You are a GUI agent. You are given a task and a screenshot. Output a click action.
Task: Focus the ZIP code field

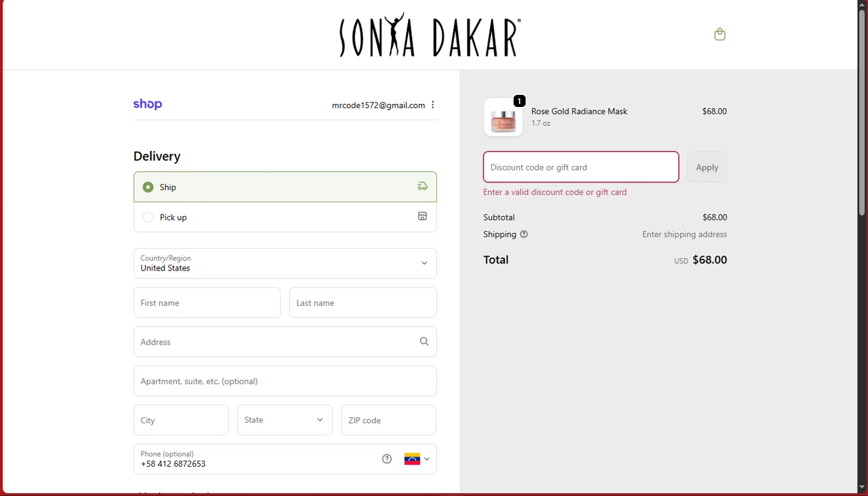(x=389, y=420)
